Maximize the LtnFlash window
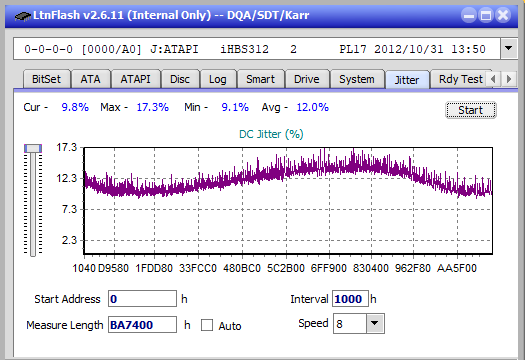The image size is (525, 360). pyautogui.click(x=486, y=15)
